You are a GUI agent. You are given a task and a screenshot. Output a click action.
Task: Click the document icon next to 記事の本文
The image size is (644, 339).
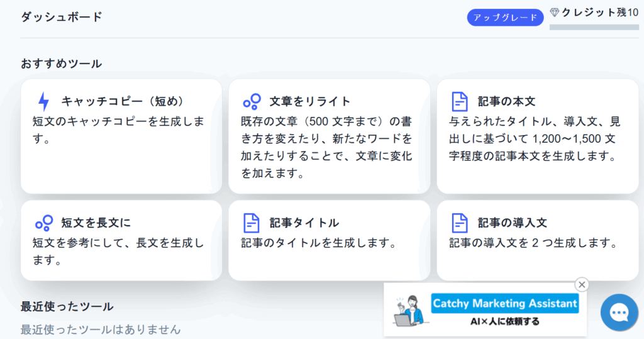pos(460,101)
